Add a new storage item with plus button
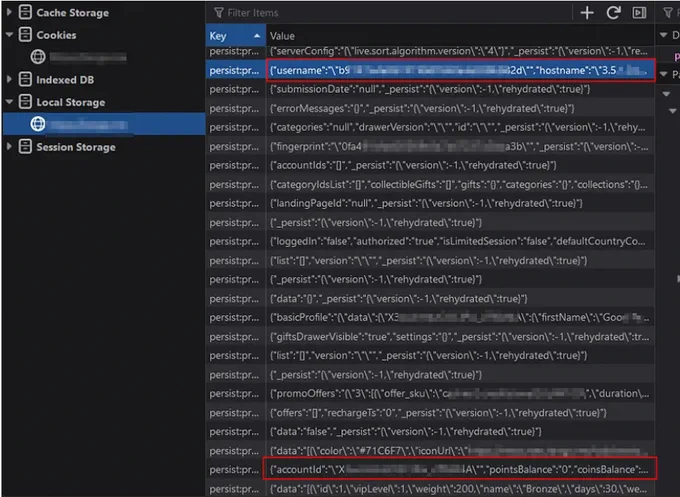This screenshot has width=680, height=497. [587, 13]
